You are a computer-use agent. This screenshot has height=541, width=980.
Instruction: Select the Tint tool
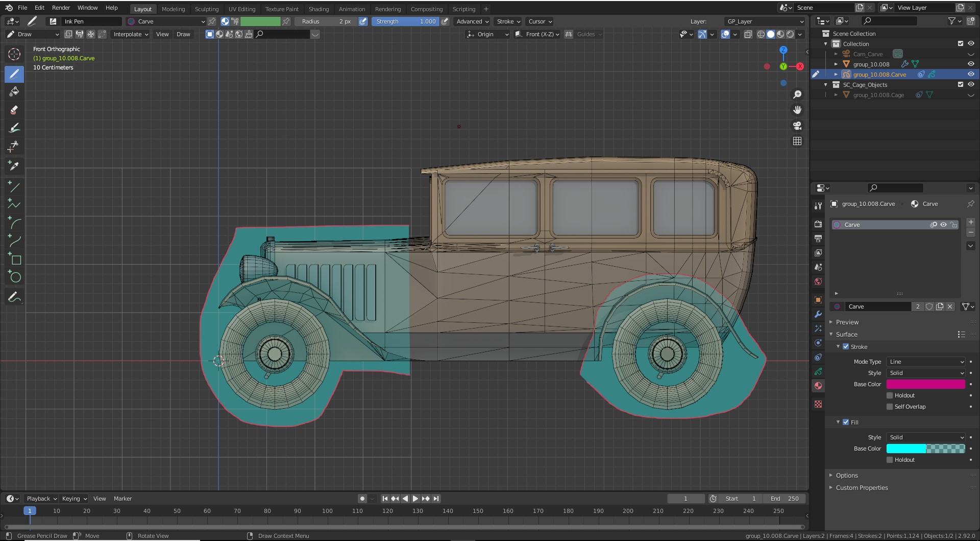(x=14, y=128)
